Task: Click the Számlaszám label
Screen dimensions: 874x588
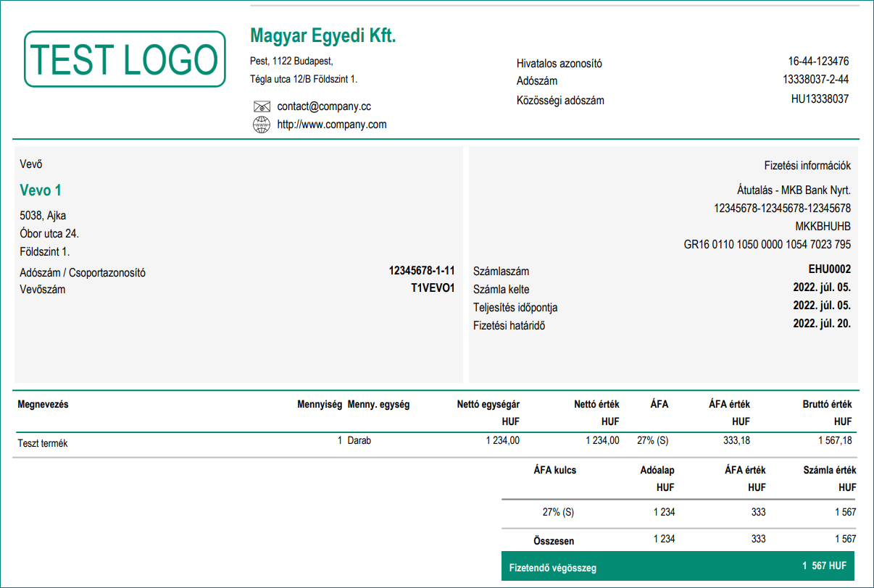Action: click(x=501, y=272)
